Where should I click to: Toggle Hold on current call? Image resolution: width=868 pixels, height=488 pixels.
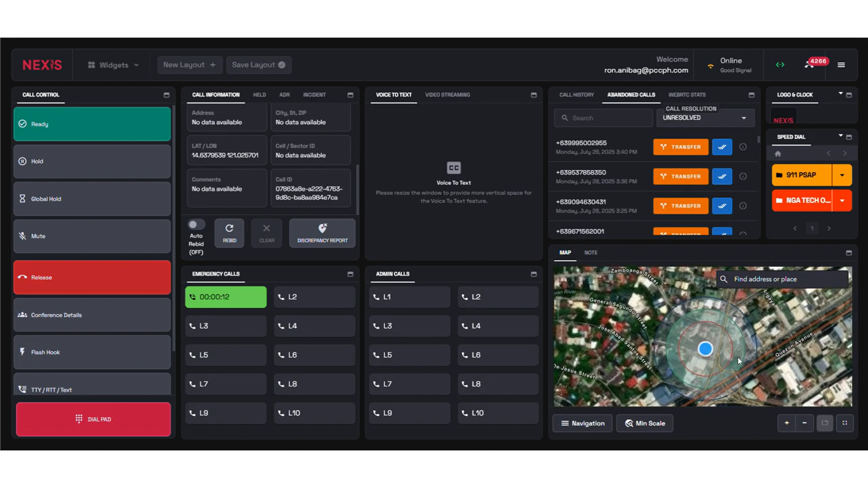92,161
